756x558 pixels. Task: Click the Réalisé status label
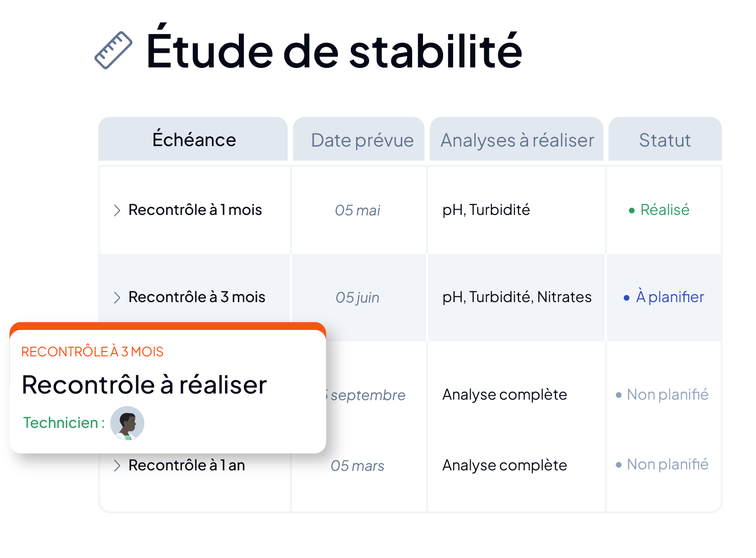pos(665,210)
